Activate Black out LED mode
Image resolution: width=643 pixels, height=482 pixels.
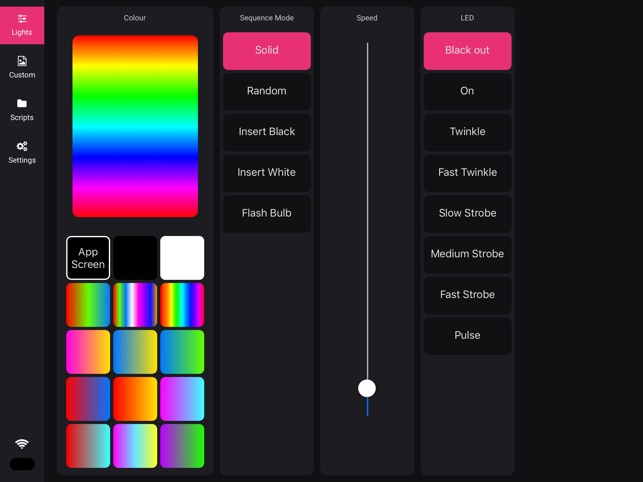[467, 51]
